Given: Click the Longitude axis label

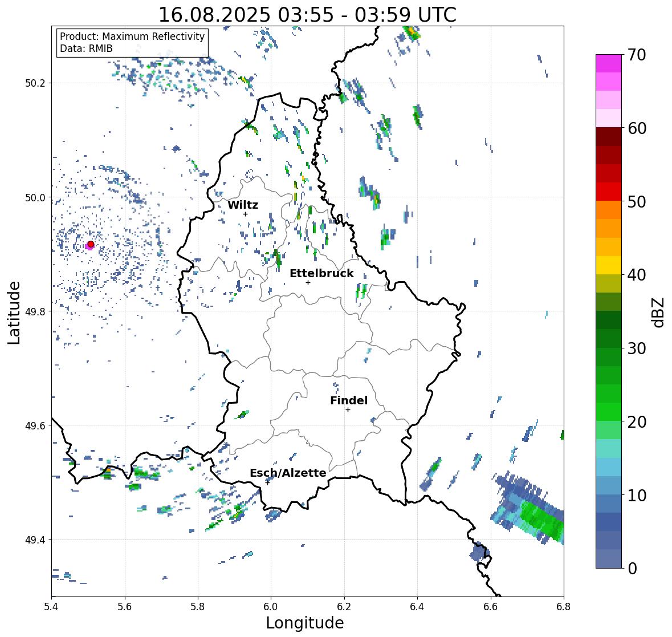Looking at the screenshot, I should [305, 623].
